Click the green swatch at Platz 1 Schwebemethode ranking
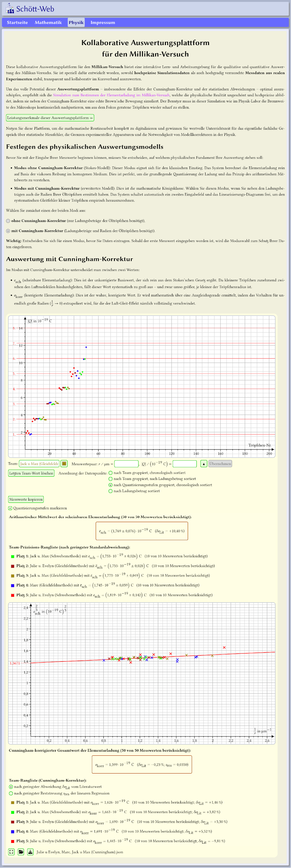The height and width of the screenshot is (868, 291). 13,556
